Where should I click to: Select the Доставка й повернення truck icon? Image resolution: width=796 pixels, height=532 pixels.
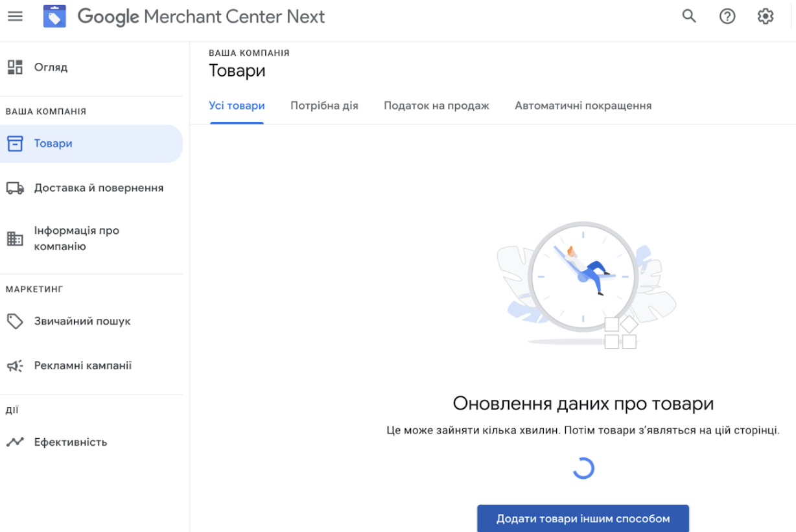click(16, 187)
